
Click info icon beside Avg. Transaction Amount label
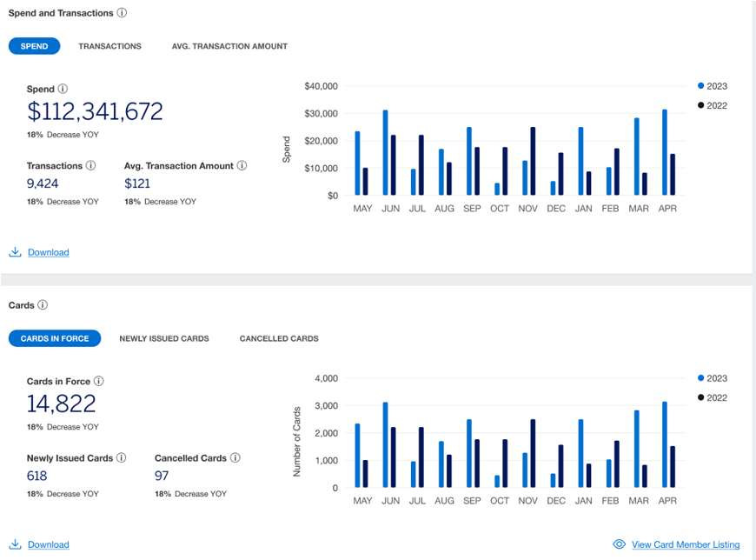(242, 165)
